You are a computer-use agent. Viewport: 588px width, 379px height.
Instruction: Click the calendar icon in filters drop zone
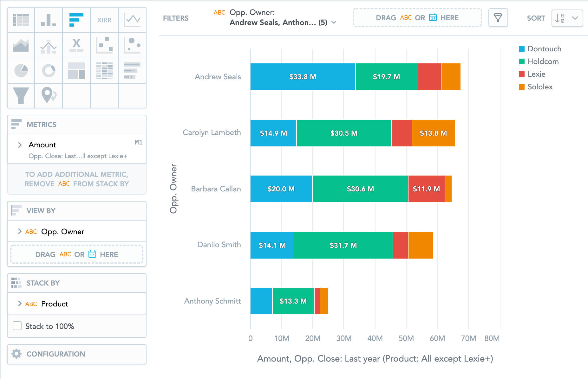(433, 17)
